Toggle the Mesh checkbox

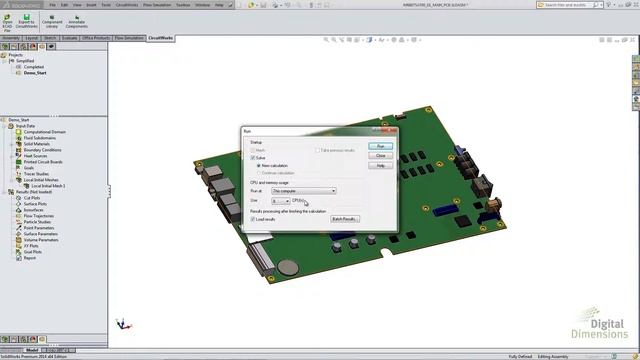point(253,150)
